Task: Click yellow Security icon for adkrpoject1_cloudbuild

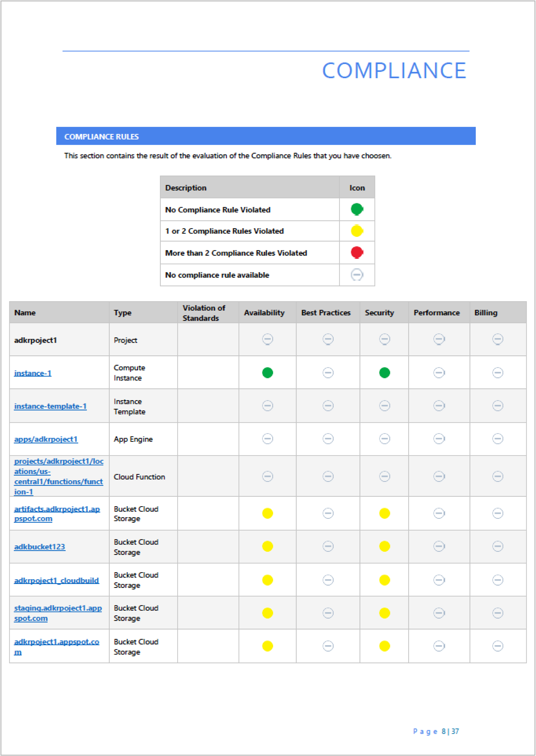Action: point(384,580)
